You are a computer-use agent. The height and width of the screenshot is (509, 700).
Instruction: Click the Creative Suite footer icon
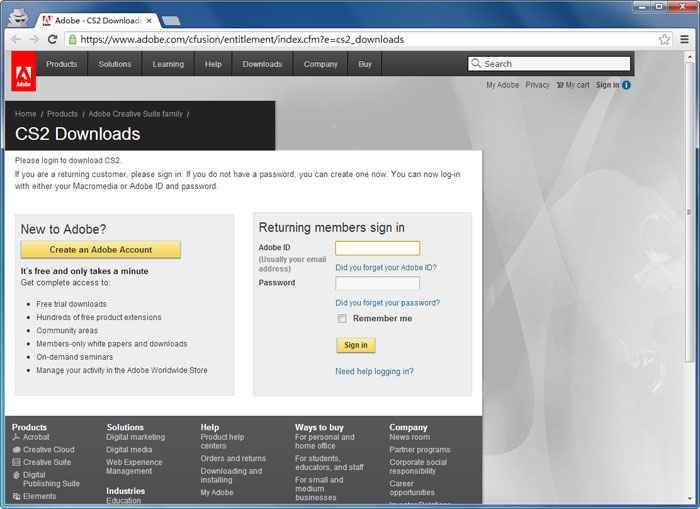click(17, 462)
